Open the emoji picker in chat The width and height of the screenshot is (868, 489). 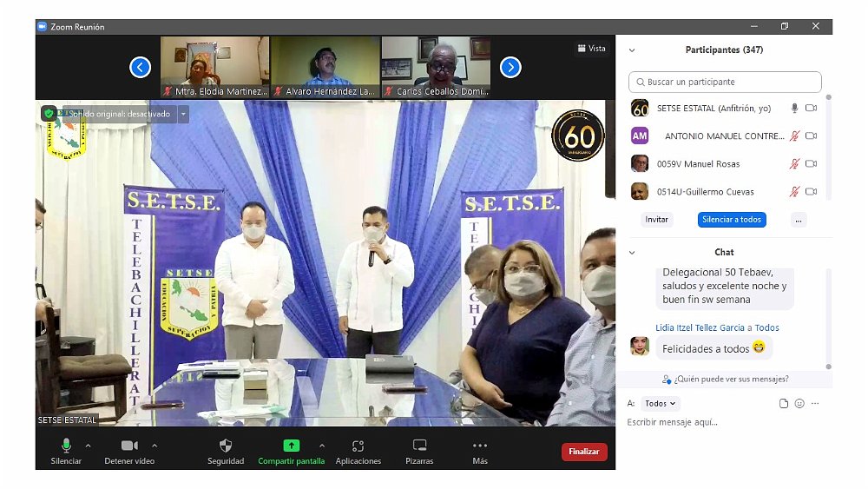[x=799, y=404]
